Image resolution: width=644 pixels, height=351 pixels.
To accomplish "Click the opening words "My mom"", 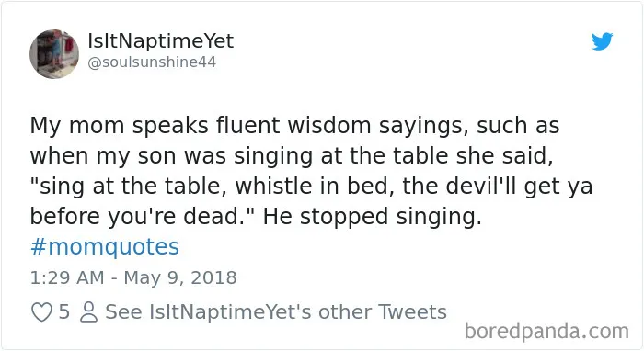I will coord(76,126).
